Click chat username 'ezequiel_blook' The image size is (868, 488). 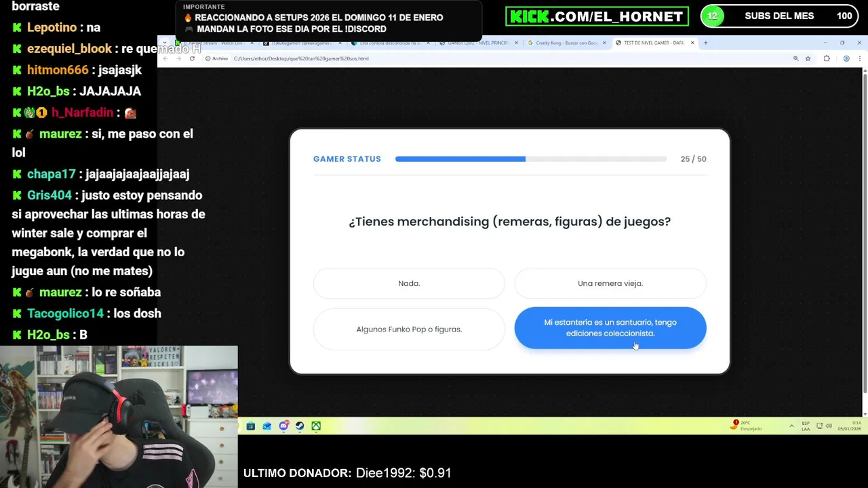[69, 49]
